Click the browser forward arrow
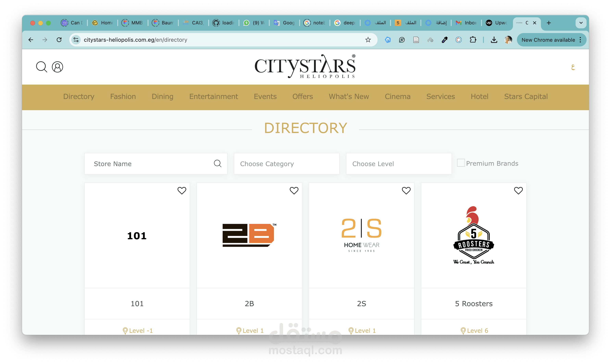This screenshot has width=611, height=364. pyautogui.click(x=45, y=40)
